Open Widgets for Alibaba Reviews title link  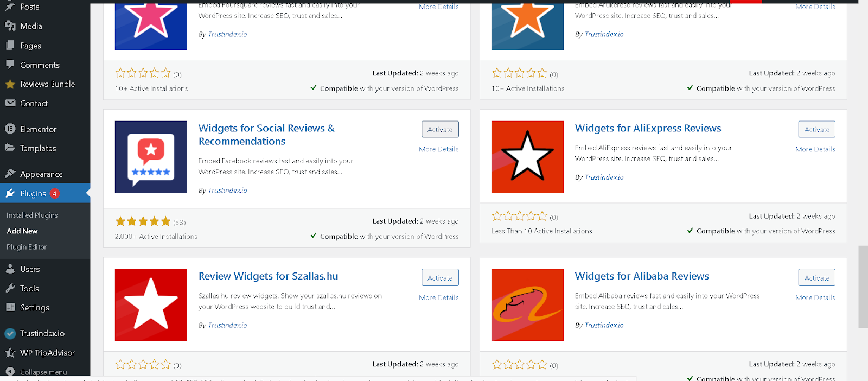click(642, 276)
